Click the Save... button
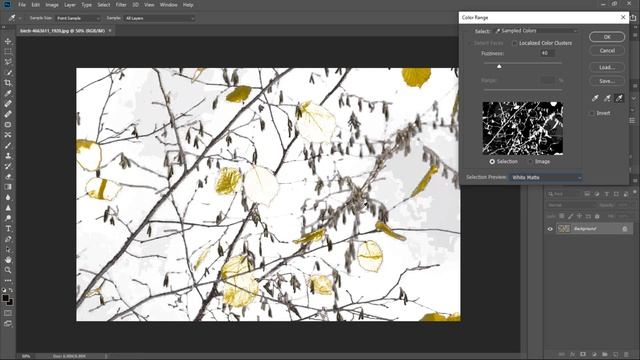 point(607,81)
